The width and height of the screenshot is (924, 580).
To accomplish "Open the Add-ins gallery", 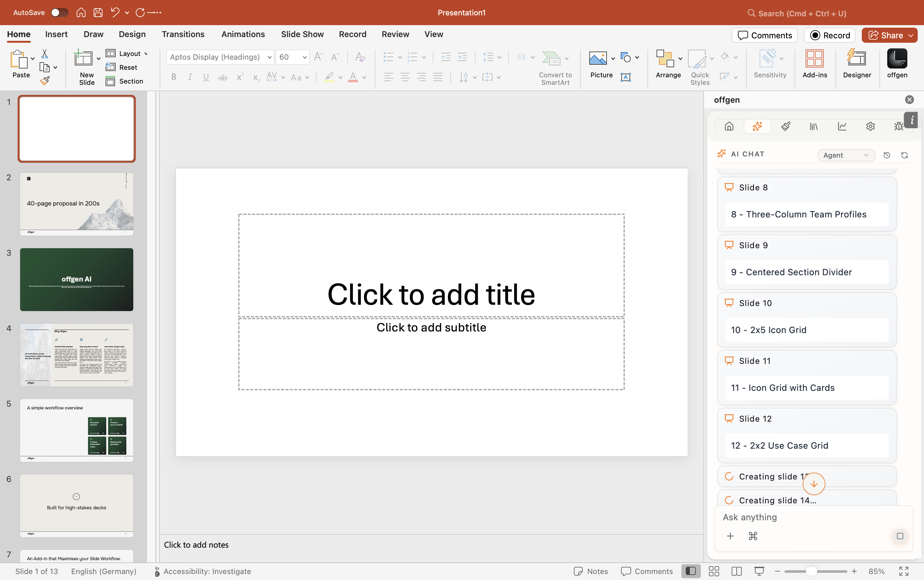I will (815, 64).
